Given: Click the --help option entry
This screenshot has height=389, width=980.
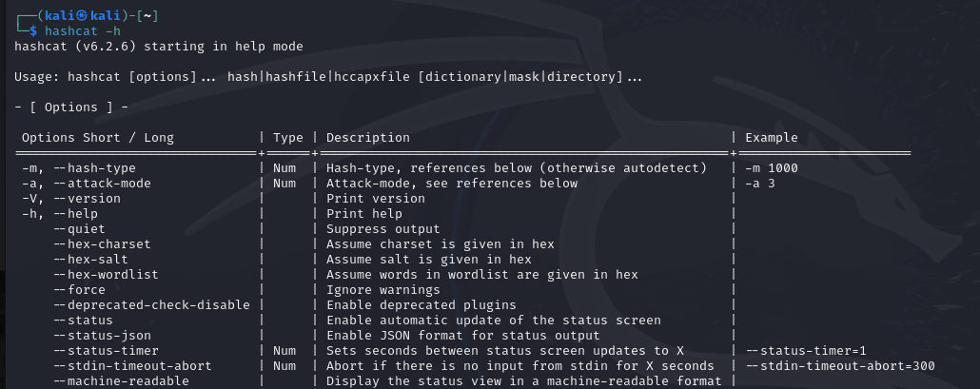Looking at the screenshot, I should point(60,214).
